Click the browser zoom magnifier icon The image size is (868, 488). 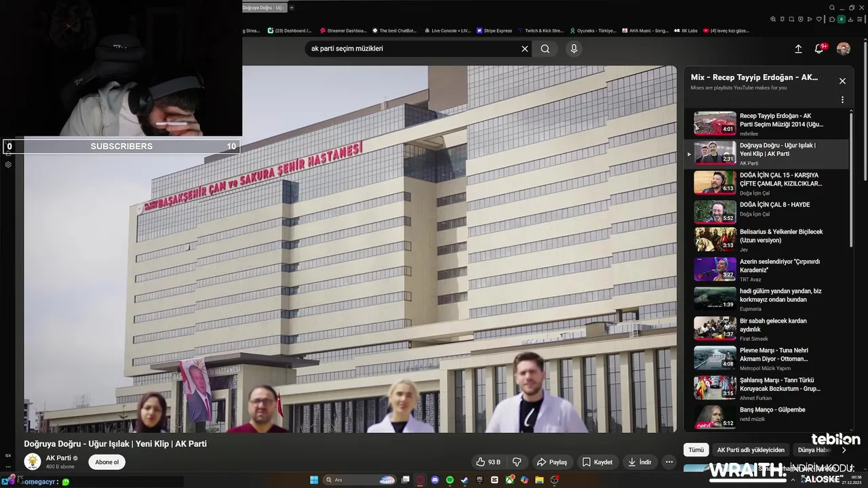pos(773,19)
